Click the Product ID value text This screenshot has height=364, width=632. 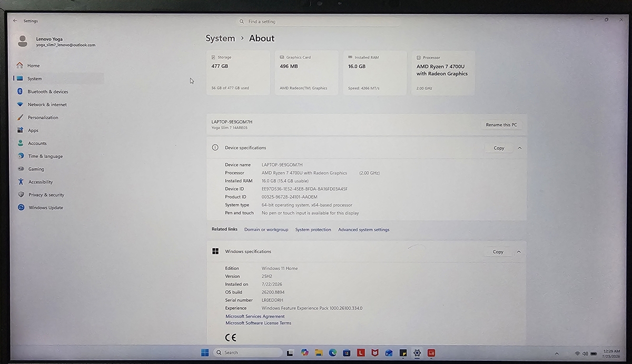click(x=290, y=197)
